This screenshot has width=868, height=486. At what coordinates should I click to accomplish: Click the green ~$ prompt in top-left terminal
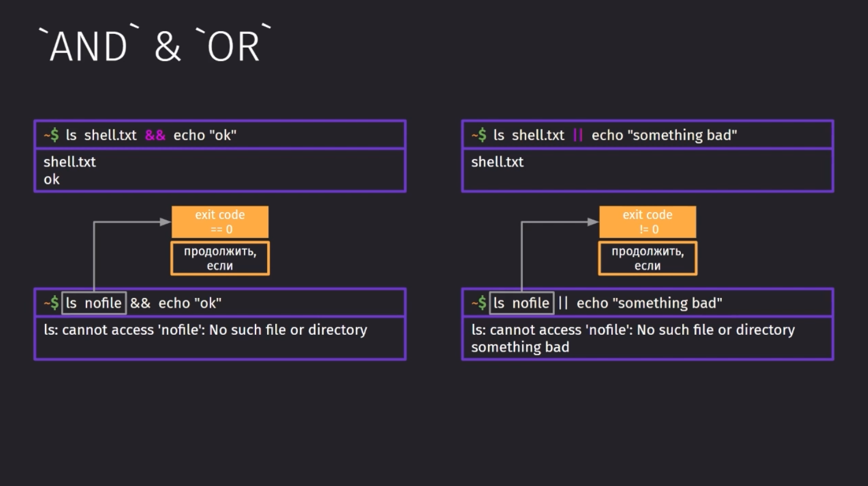coord(51,135)
